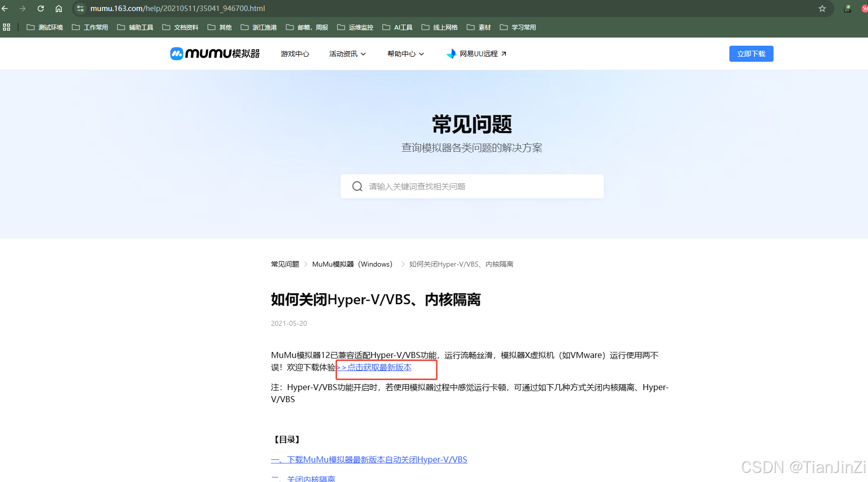Go to browser home icon
Screen dimensions: 868x482
tap(59, 9)
